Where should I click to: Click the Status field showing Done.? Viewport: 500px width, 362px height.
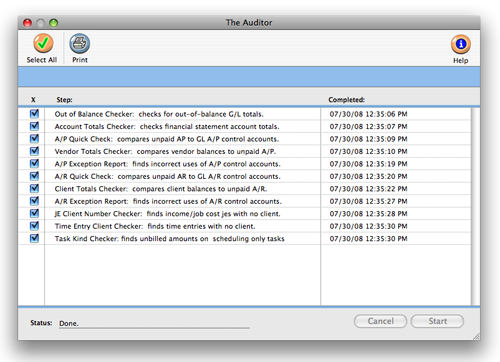(154, 323)
